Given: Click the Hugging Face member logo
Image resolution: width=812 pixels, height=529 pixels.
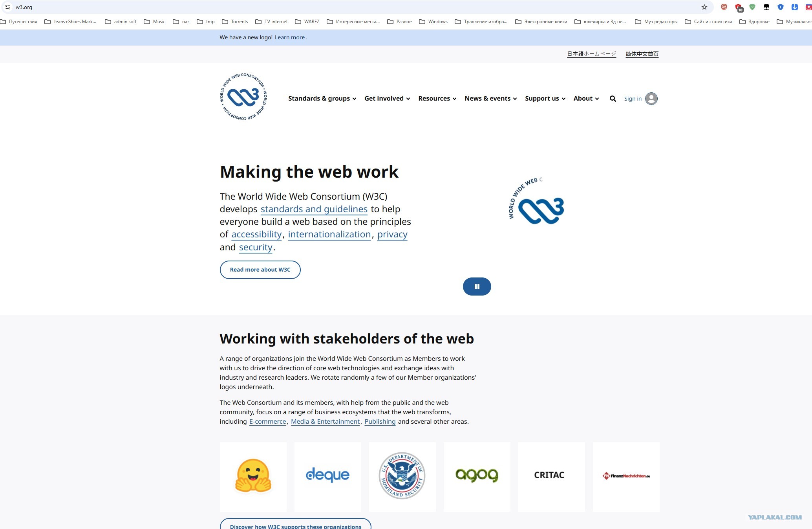Looking at the screenshot, I should pos(253,476).
